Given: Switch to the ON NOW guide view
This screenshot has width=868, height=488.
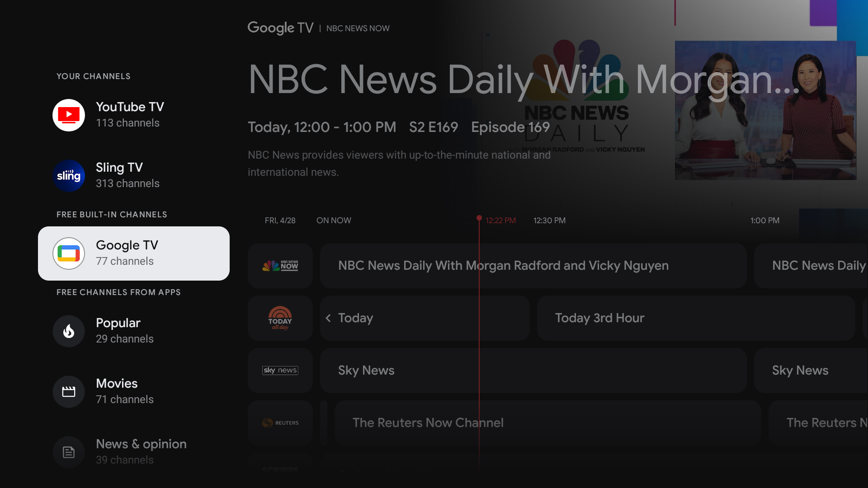Looking at the screenshot, I should 334,220.
